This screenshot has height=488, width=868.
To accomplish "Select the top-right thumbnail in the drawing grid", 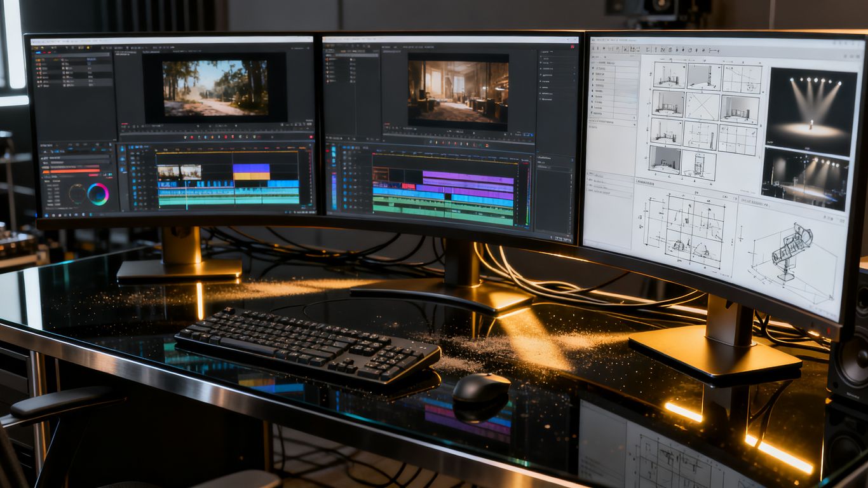I will click(x=742, y=79).
